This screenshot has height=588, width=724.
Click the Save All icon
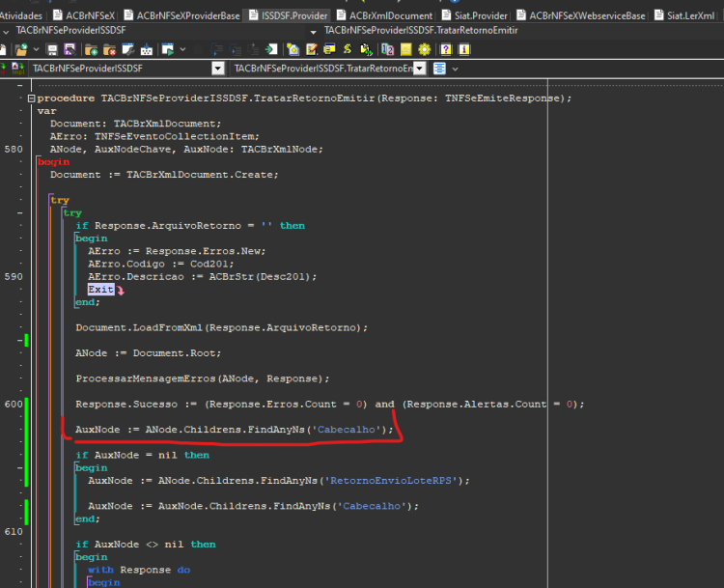[70, 49]
